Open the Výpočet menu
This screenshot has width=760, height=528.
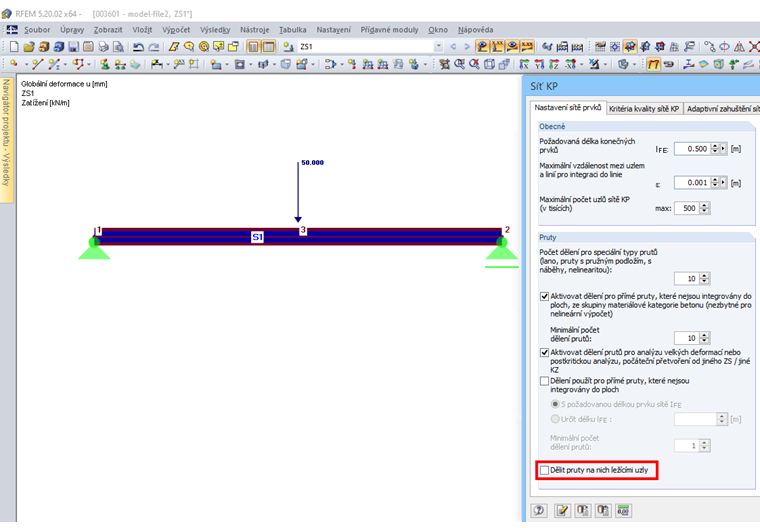[x=176, y=30]
